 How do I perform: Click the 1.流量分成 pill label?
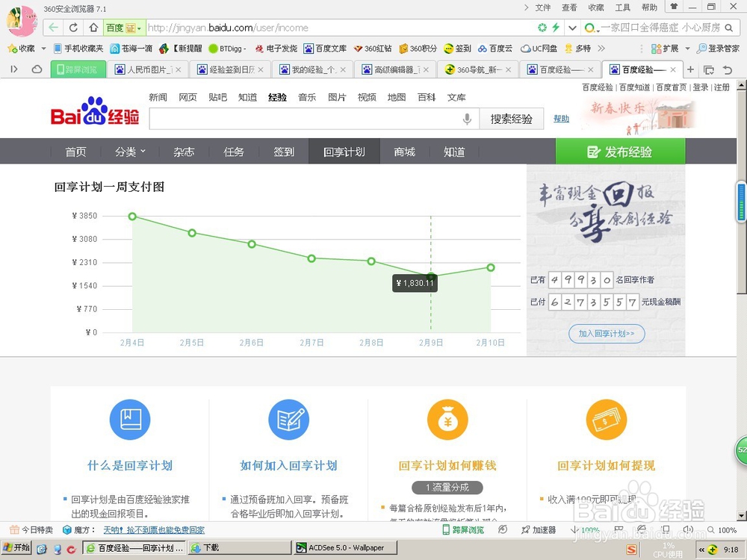coord(447,488)
